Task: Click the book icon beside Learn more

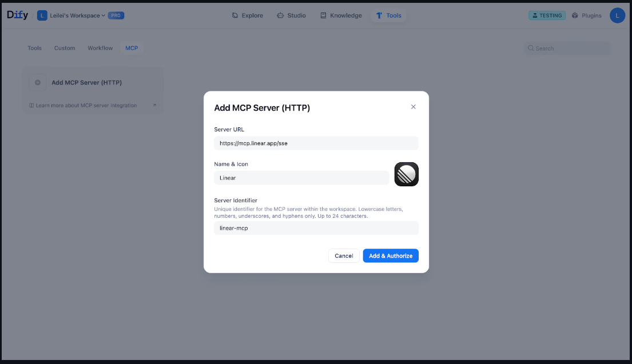Action: pyautogui.click(x=31, y=106)
